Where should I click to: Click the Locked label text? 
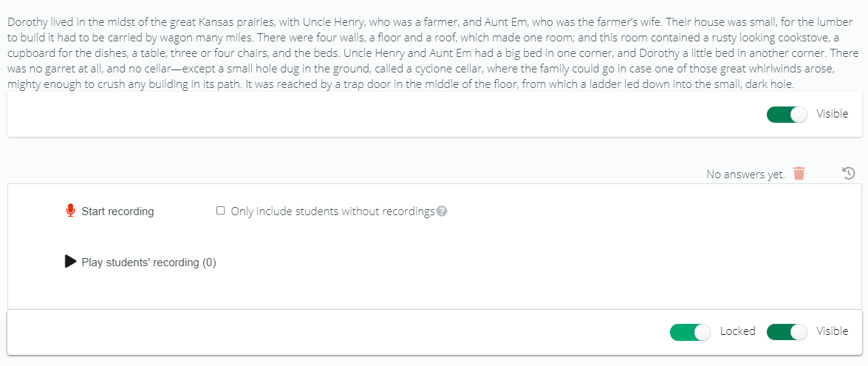(x=737, y=331)
